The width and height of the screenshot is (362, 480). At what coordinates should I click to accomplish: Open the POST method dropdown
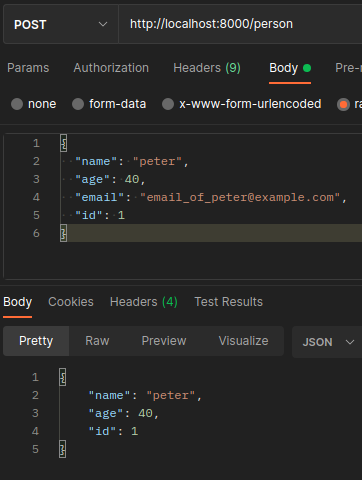(61, 24)
